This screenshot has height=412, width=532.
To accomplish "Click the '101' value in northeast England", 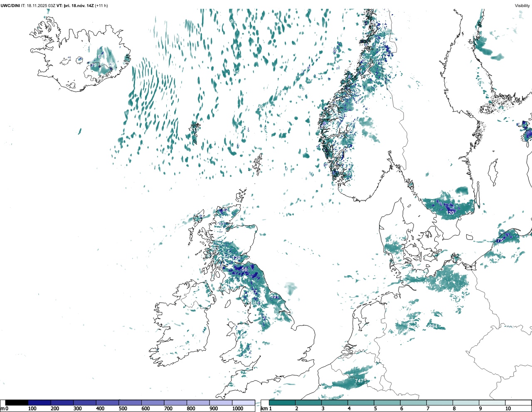I will pyautogui.click(x=275, y=296).
